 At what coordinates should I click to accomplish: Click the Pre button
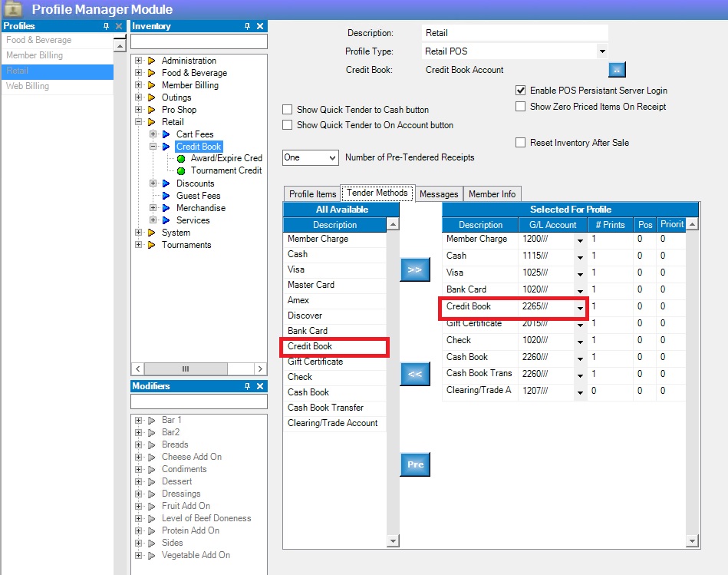[415, 464]
